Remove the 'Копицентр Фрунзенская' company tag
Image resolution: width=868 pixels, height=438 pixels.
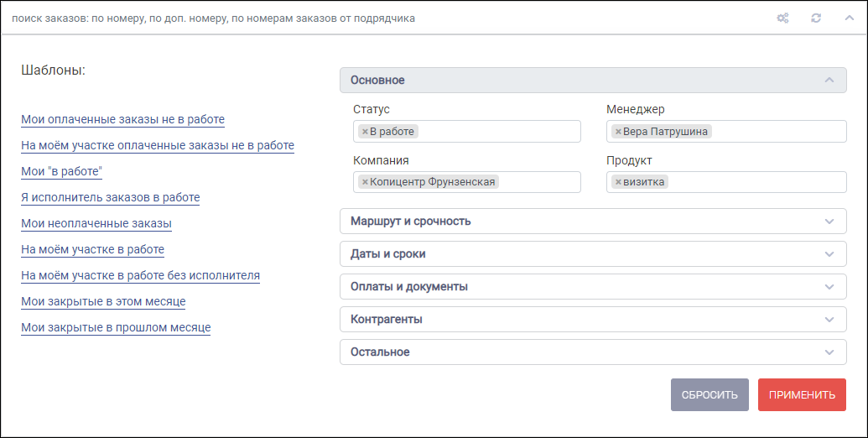click(x=365, y=182)
